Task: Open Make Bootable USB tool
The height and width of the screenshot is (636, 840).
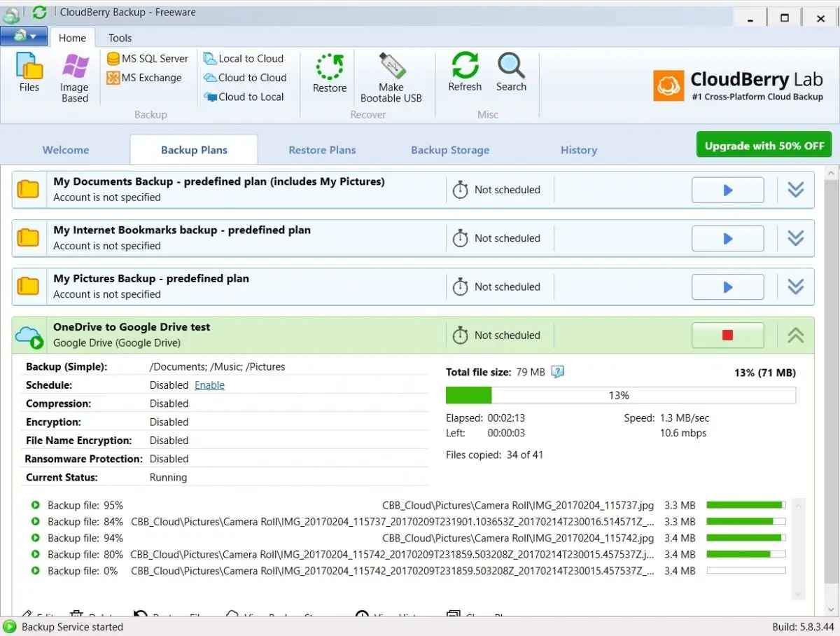Action: tap(391, 78)
